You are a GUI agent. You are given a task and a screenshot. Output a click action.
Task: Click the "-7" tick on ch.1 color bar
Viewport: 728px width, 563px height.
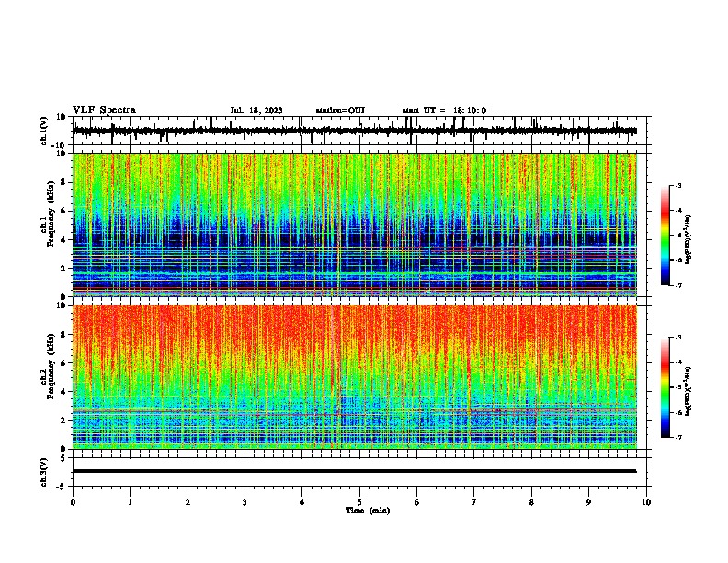[677, 285]
